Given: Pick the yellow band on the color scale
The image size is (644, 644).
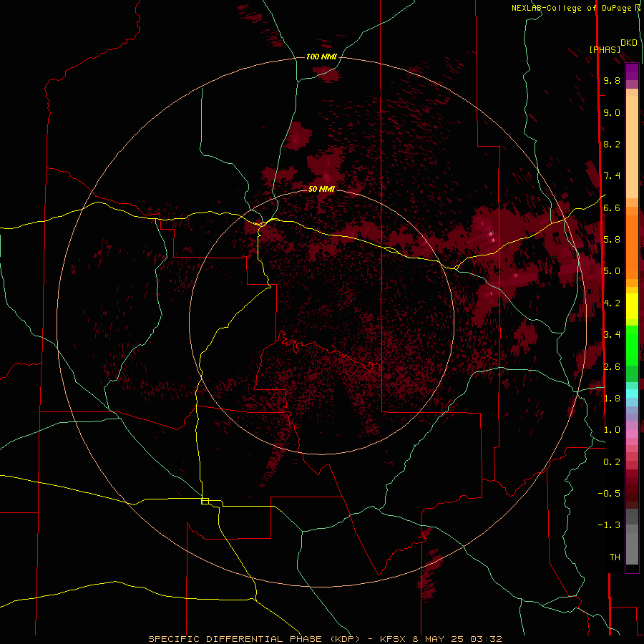Looking at the screenshot, I should [x=632, y=306].
